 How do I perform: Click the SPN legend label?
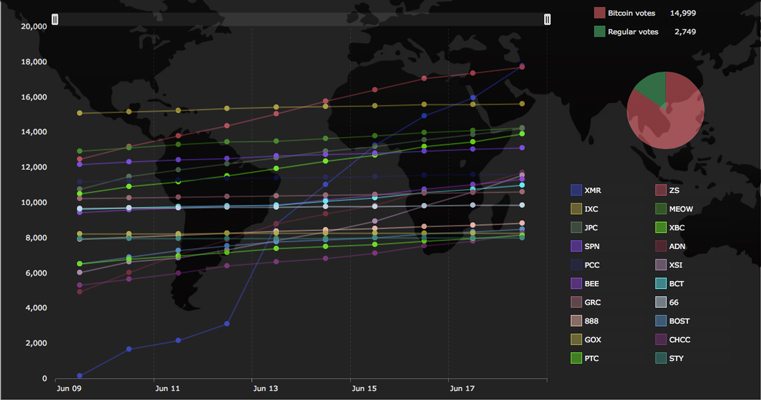(592, 247)
